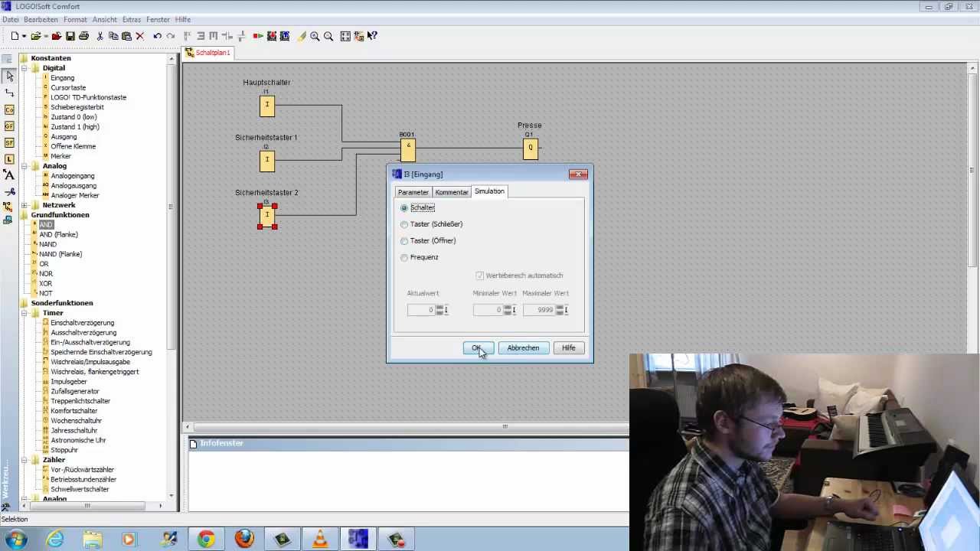Expand the Netzwerk tree folder
This screenshot has width=980, height=551.
[24, 205]
